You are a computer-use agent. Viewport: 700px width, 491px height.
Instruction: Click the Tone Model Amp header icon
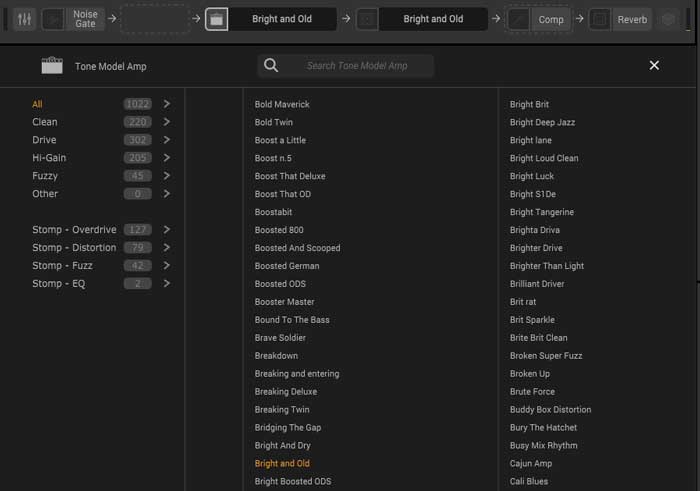[52, 65]
